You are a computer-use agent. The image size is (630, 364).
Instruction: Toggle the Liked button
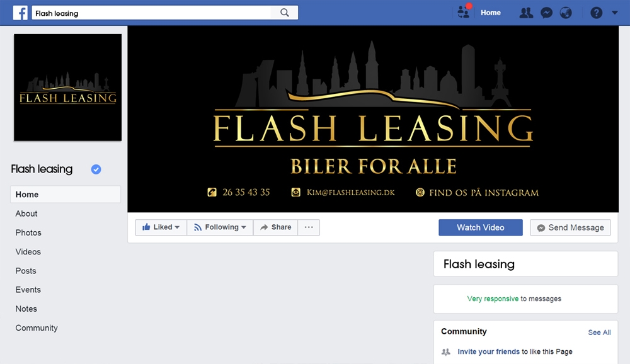tap(161, 227)
